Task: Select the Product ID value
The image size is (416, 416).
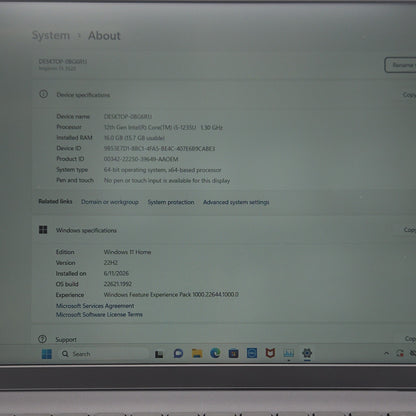Action: tap(141, 159)
